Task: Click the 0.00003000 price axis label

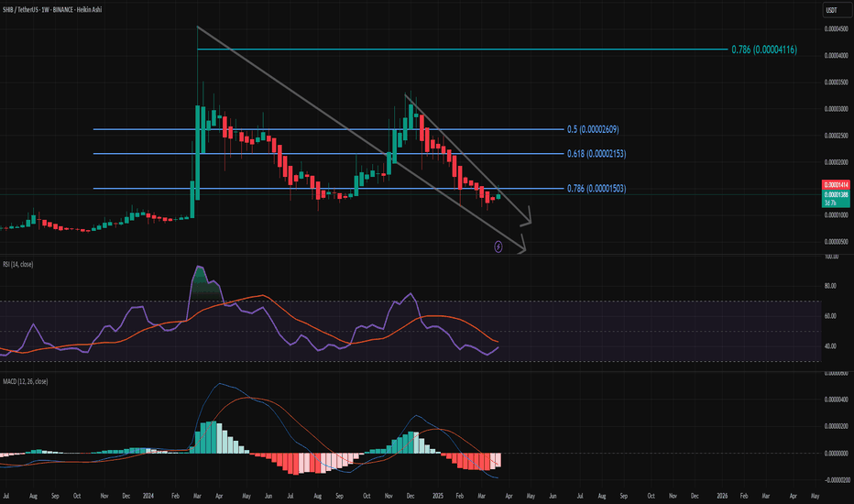Action: click(x=836, y=109)
